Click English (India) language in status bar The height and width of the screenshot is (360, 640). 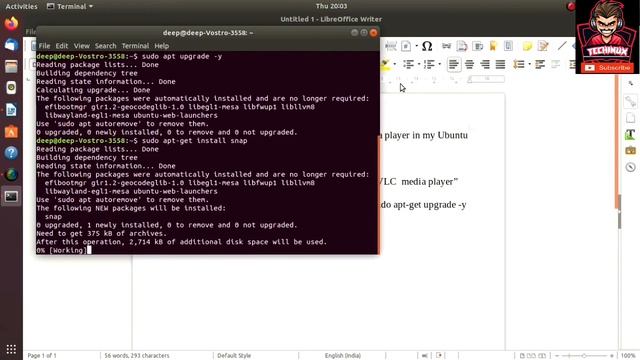click(342, 356)
